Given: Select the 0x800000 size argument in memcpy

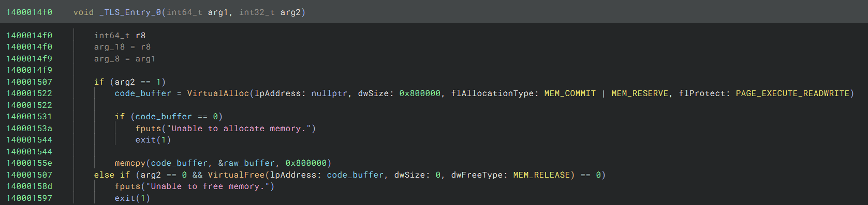Looking at the screenshot, I should [x=306, y=163].
